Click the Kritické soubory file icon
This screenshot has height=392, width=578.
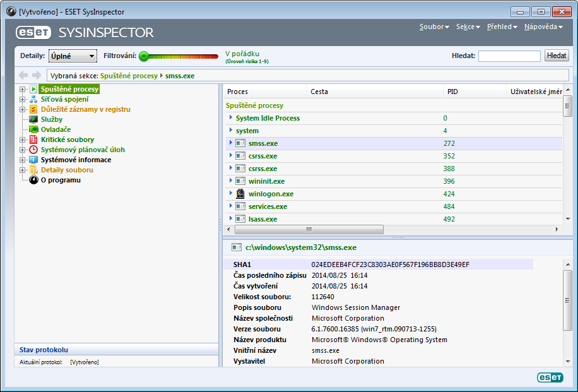tap(33, 140)
